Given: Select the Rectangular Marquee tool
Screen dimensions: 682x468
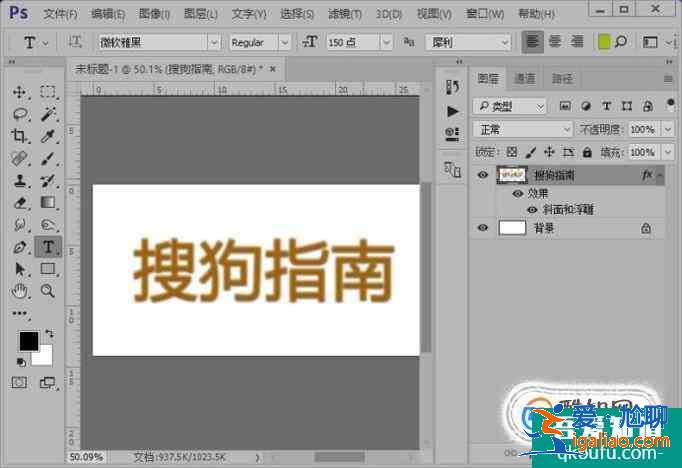Looking at the screenshot, I should point(48,92).
